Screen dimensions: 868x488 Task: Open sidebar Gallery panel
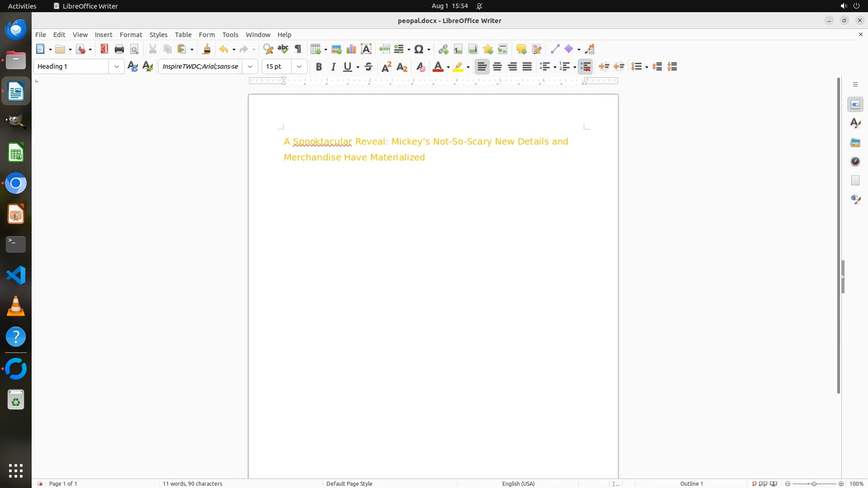[855, 142]
